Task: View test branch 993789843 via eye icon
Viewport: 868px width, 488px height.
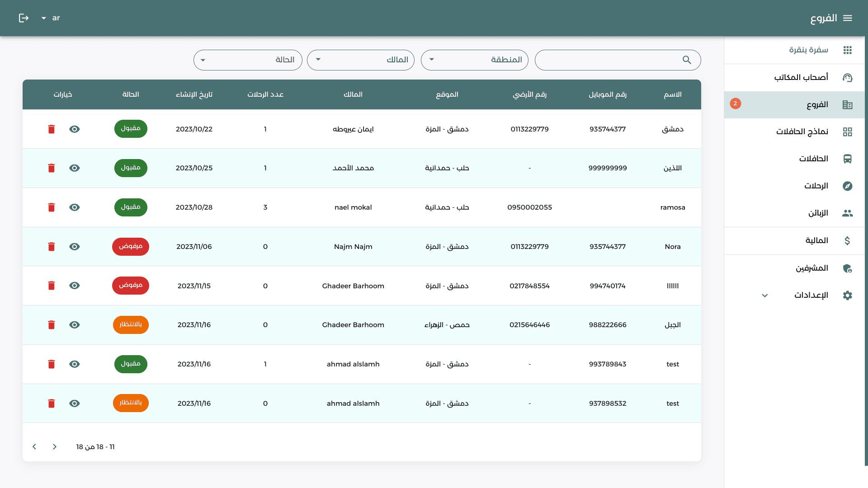Action: [x=75, y=364]
